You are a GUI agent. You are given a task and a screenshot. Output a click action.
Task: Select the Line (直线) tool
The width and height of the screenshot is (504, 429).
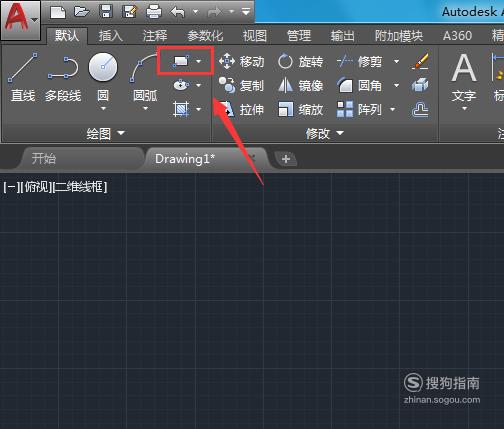pyautogui.click(x=23, y=78)
